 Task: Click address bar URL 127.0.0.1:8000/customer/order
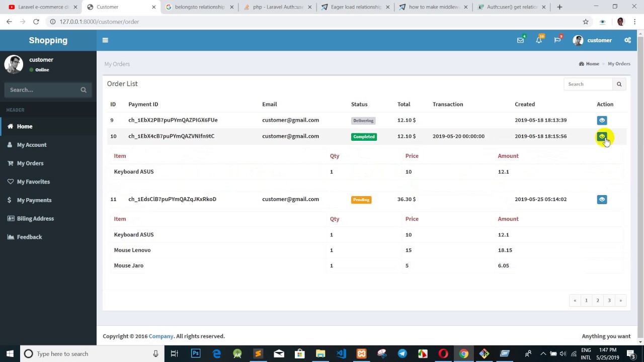tap(99, 22)
